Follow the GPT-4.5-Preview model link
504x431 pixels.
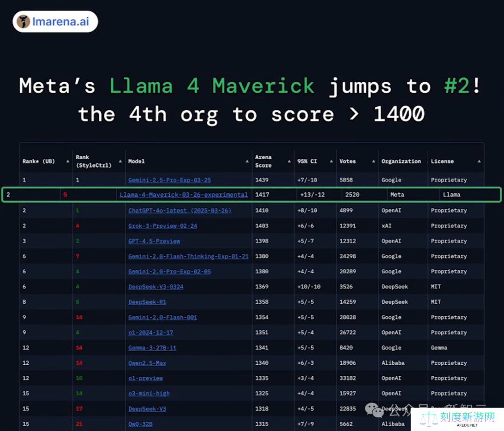click(x=154, y=241)
